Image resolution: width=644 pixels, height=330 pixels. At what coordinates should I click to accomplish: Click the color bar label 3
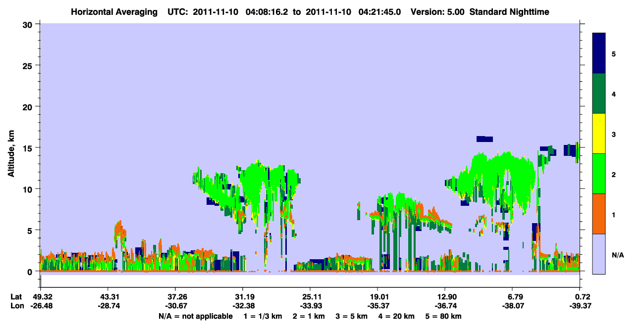[x=614, y=134]
